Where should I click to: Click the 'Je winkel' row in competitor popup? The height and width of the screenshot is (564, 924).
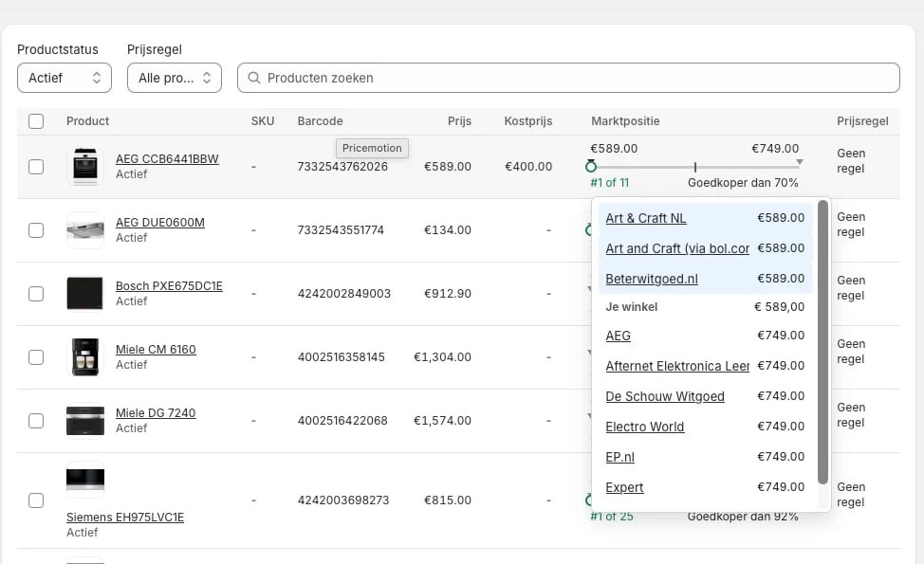[706, 307]
